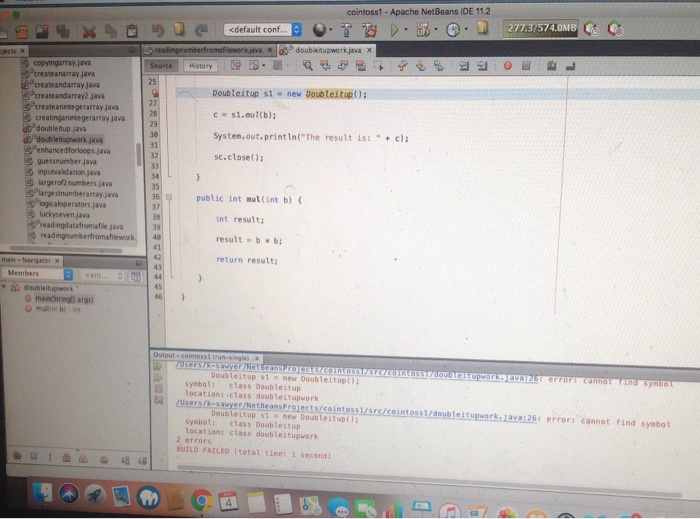Open the Profile Project dropdown arrow
Viewport: 700px width, 519px height.
tap(467, 29)
